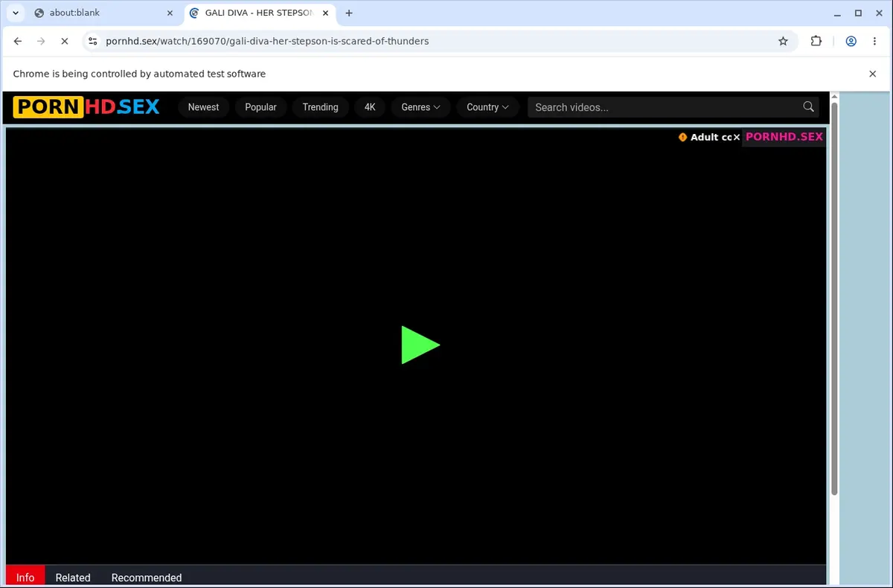Filter by 4K videos
The width and height of the screenshot is (893, 588).
[x=370, y=107]
